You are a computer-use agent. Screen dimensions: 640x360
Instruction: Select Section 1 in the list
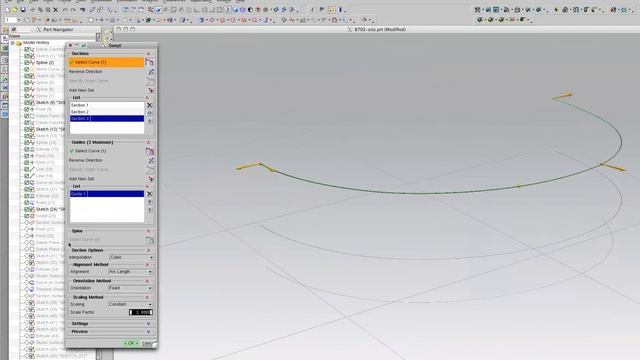pos(107,105)
